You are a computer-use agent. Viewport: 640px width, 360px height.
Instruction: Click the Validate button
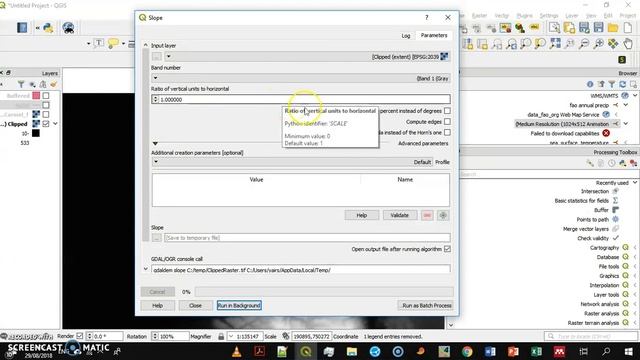tap(400, 215)
